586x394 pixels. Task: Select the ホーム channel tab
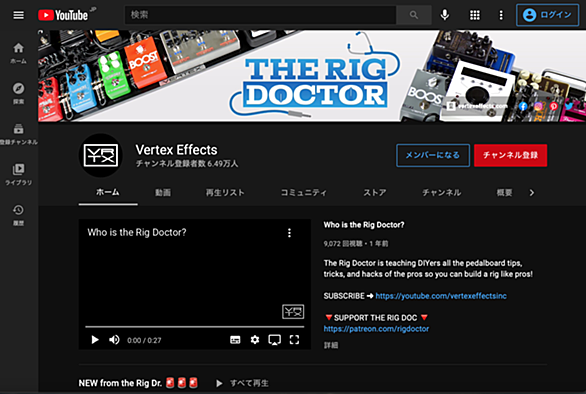(x=108, y=193)
